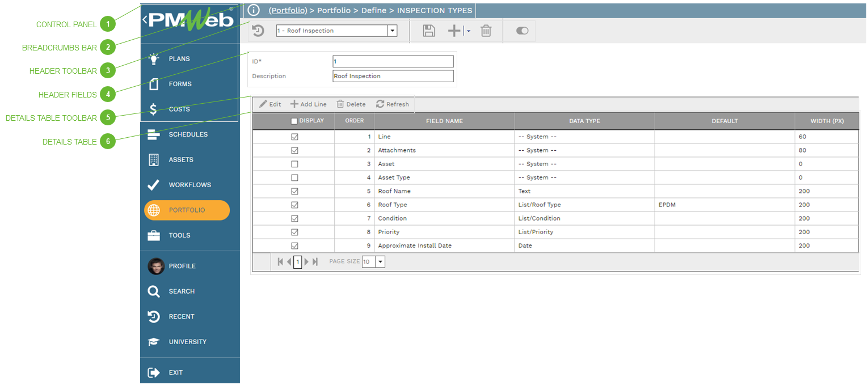Expand the arrow next to the add plus button
868x385 pixels.
(469, 31)
